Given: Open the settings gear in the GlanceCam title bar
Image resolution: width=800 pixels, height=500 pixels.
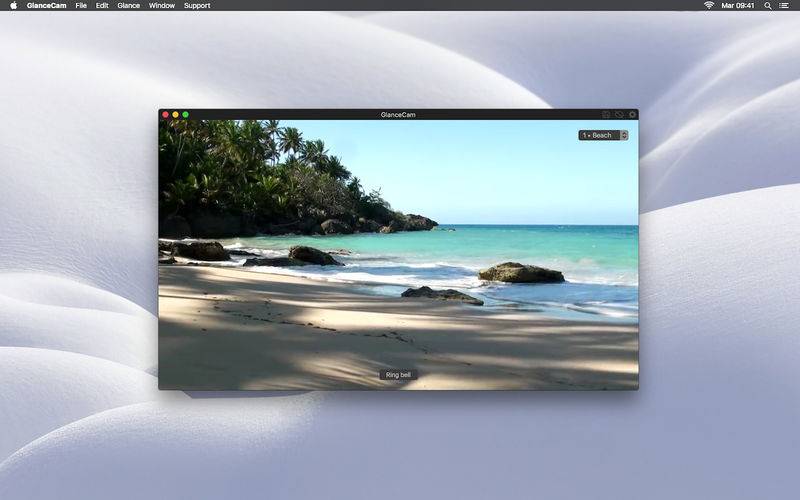Looking at the screenshot, I should point(632,115).
